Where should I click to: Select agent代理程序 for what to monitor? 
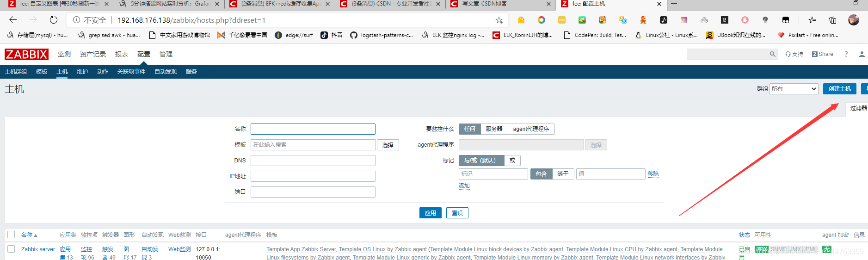[x=531, y=129]
